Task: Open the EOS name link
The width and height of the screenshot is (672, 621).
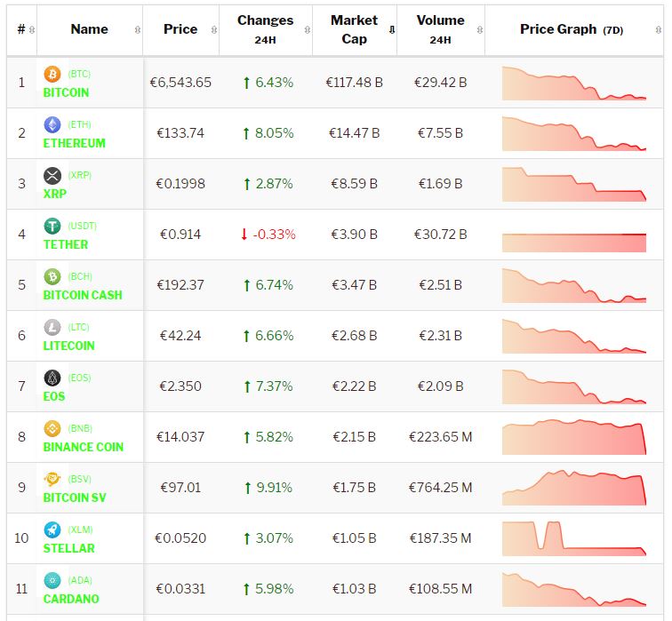Action: [54, 396]
